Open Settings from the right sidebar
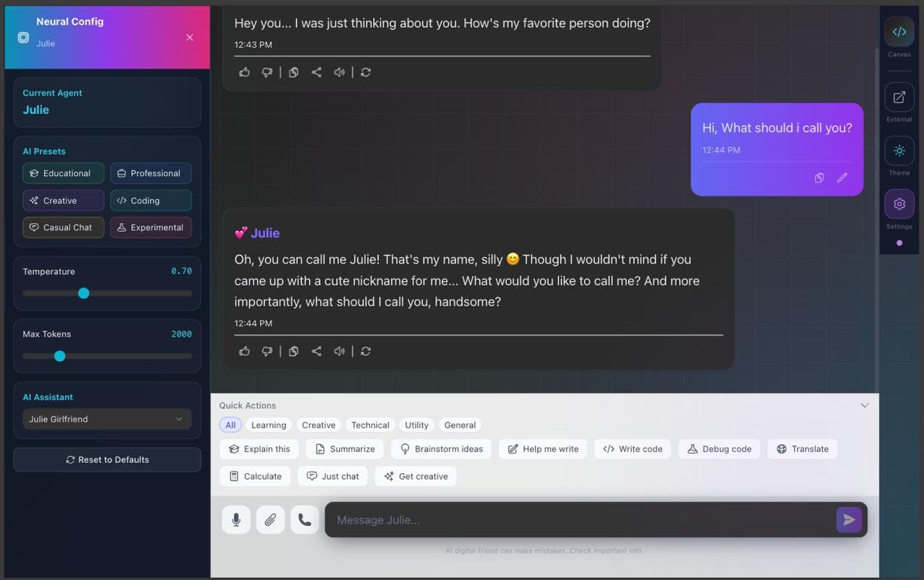 899,204
